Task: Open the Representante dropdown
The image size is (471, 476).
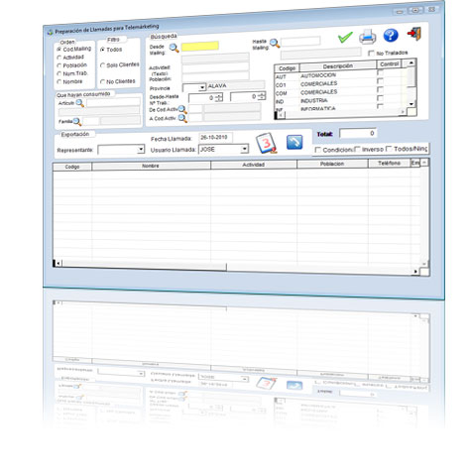Action: click(141, 150)
